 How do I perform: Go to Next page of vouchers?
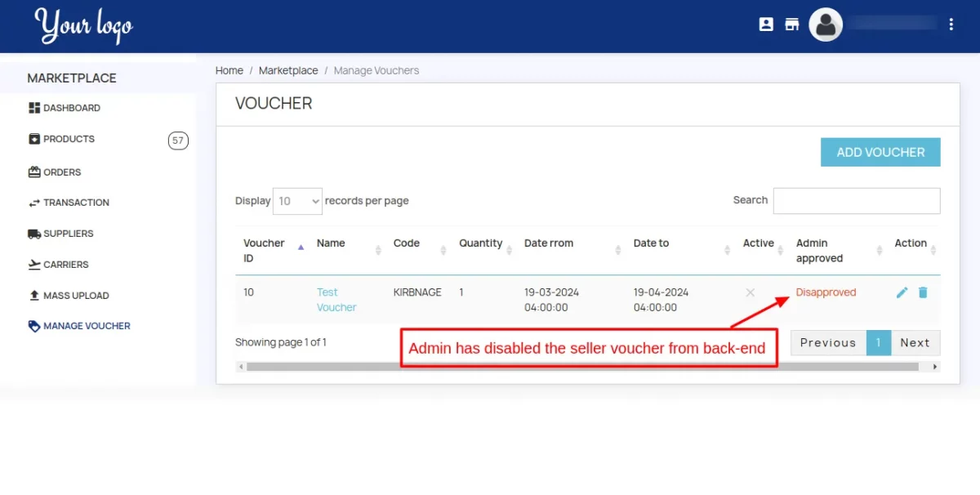(915, 343)
